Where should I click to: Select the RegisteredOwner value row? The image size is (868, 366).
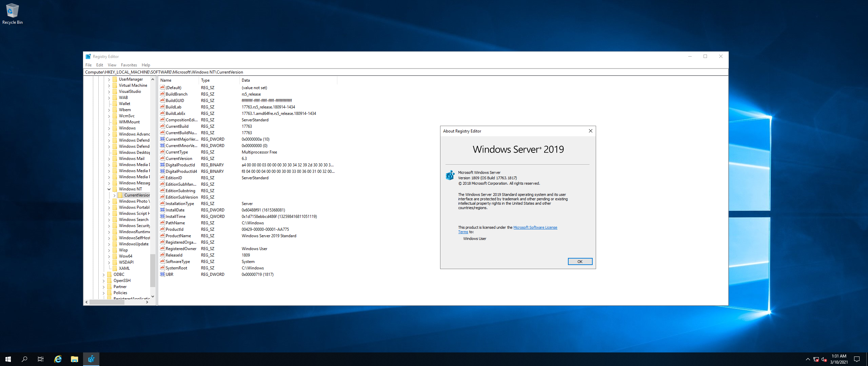[248, 248]
